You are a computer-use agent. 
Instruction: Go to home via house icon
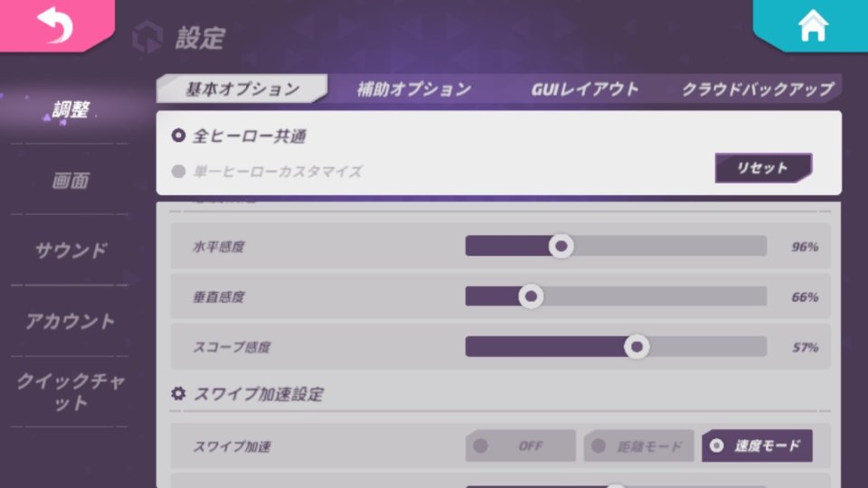coord(813,26)
